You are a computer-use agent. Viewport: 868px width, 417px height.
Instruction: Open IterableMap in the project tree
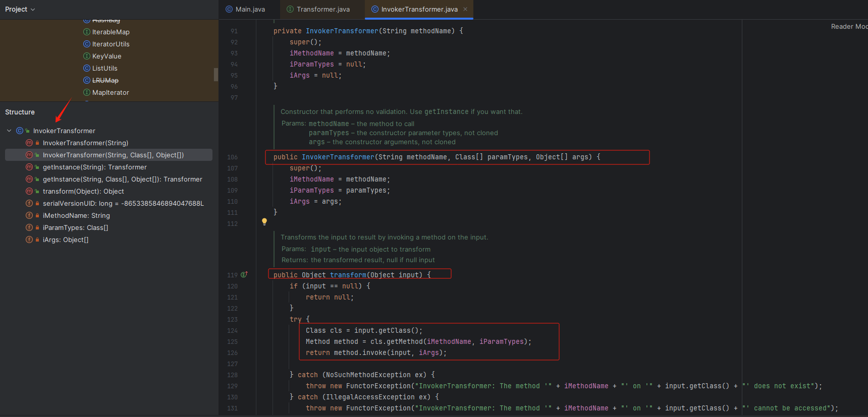(x=111, y=32)
